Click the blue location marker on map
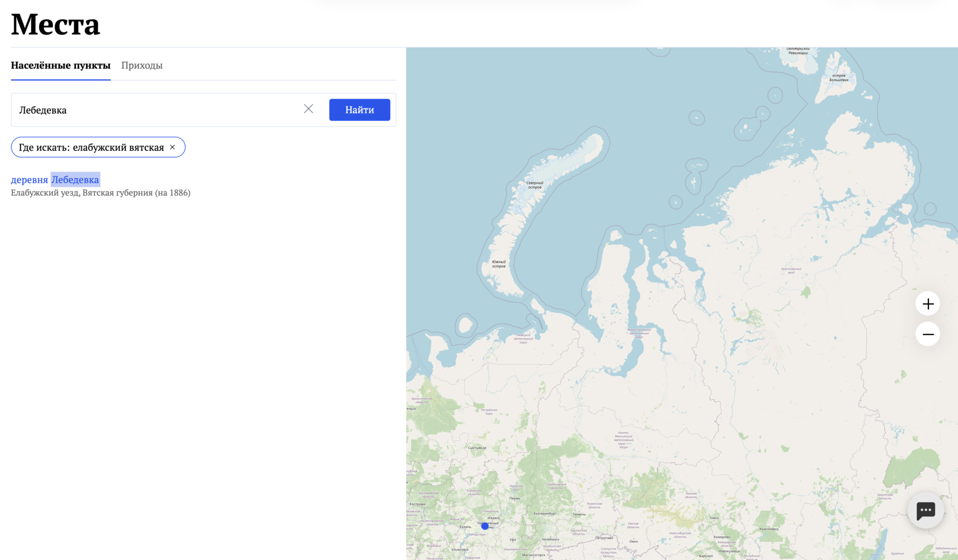 [x=485, y=526]
